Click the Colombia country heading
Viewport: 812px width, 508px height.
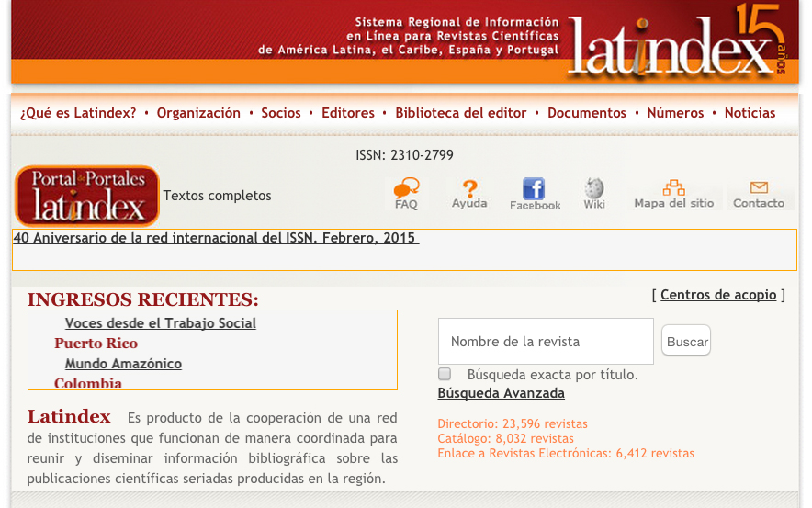88,383
